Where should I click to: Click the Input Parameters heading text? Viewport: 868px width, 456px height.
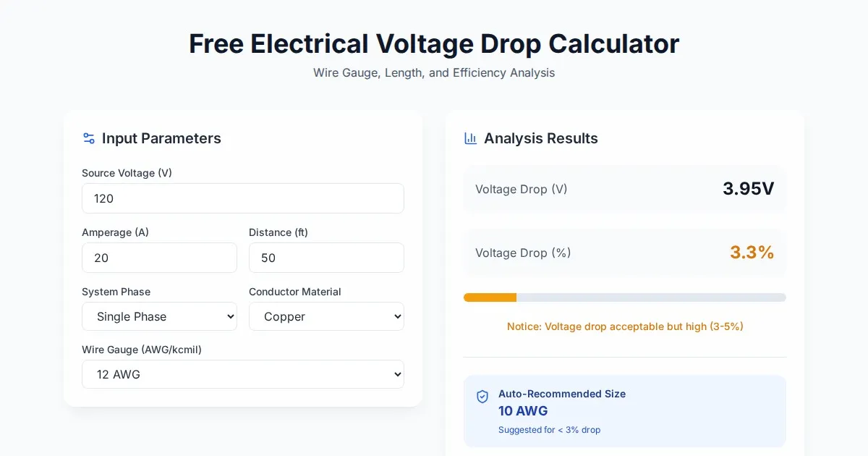click(161, 138)
